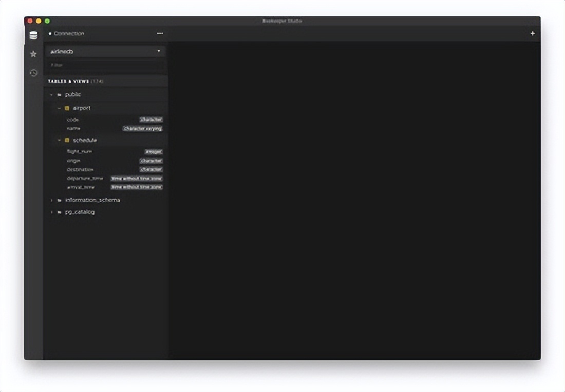Screen dimensions: 565x392
Task: Open the Connection three-dots menu
Action: coord(160,33)
